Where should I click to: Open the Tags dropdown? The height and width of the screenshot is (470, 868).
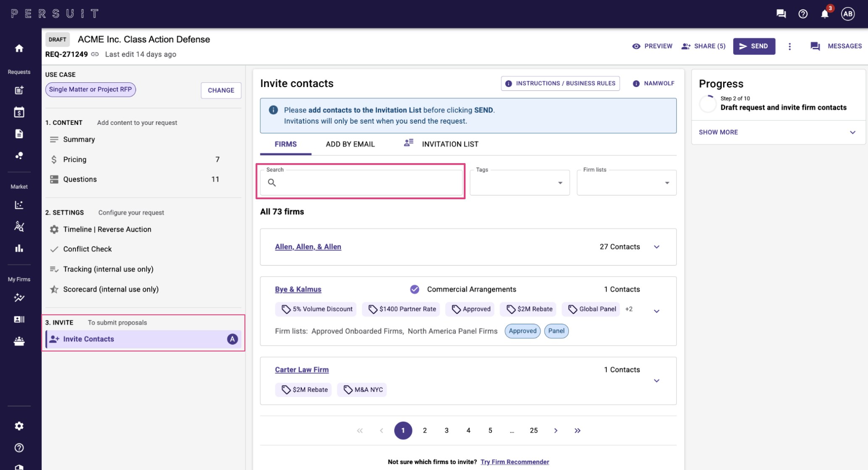coord(519,183)
